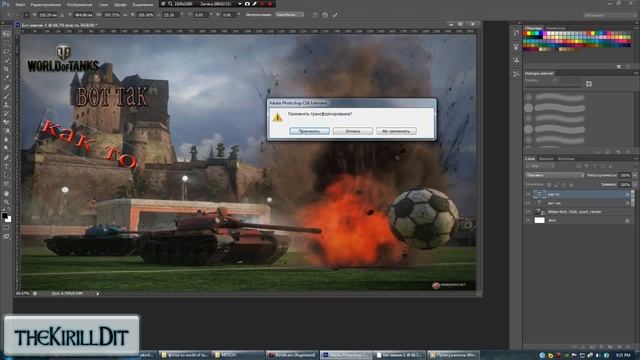Select the Horizontal Type tool
The width and height of the screenshot is (640, 360).
coord(7,166)
